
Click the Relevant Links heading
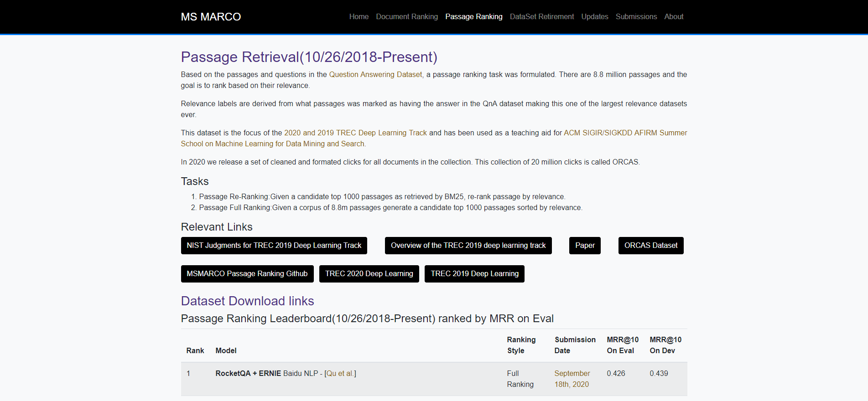coord(217,227)
